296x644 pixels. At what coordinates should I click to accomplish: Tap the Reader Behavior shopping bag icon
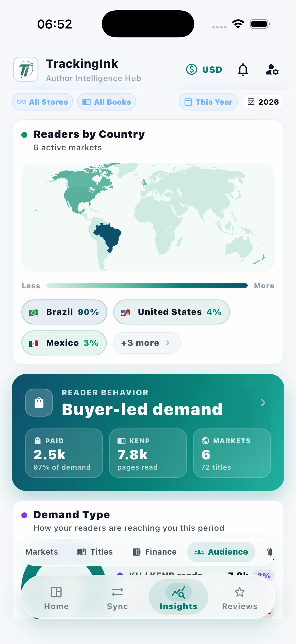[39, 403]
